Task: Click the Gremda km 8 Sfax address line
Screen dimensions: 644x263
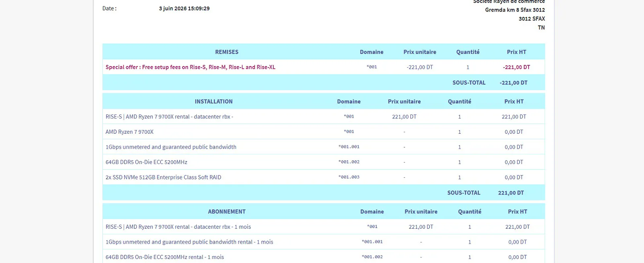Action: [x=515, y=10]
